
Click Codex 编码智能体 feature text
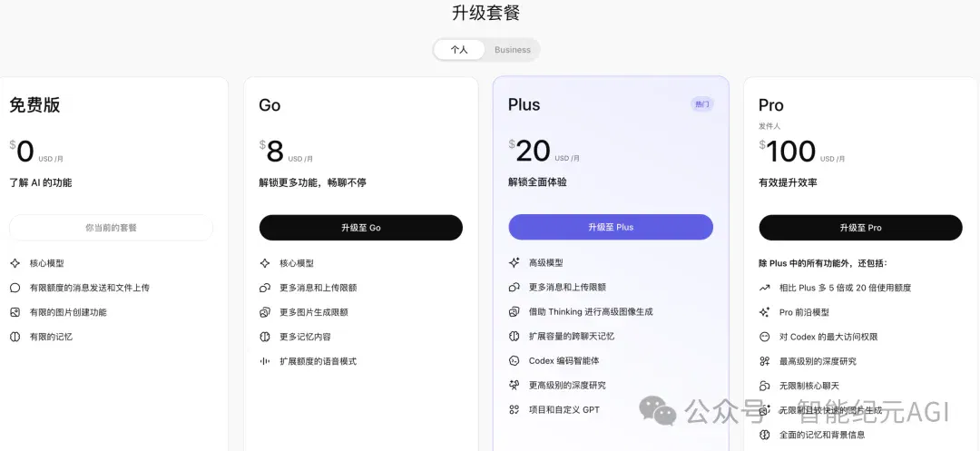[563, 360]
